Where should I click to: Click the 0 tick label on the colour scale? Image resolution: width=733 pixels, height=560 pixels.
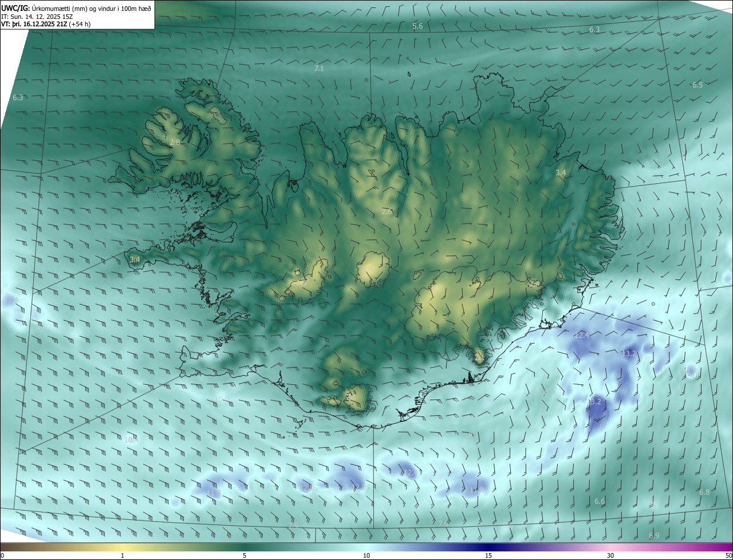click(x=2, y=556)
